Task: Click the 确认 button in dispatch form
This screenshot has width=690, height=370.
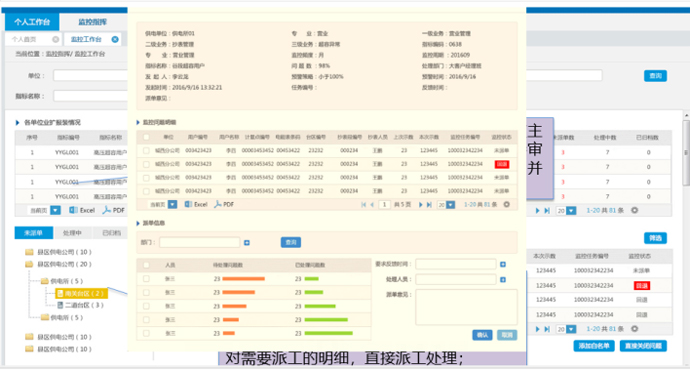Action: coord(482,335)
